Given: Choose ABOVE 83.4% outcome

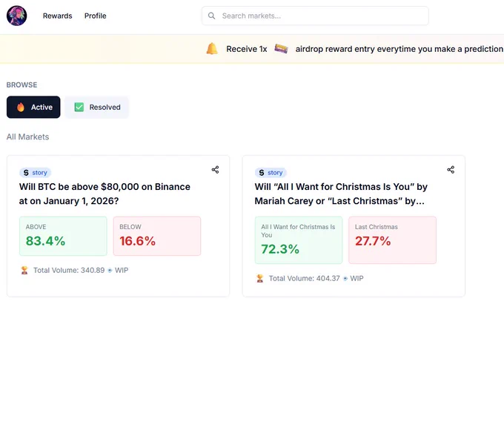Looking at the screenshot, I should click(x=63, y=236).
